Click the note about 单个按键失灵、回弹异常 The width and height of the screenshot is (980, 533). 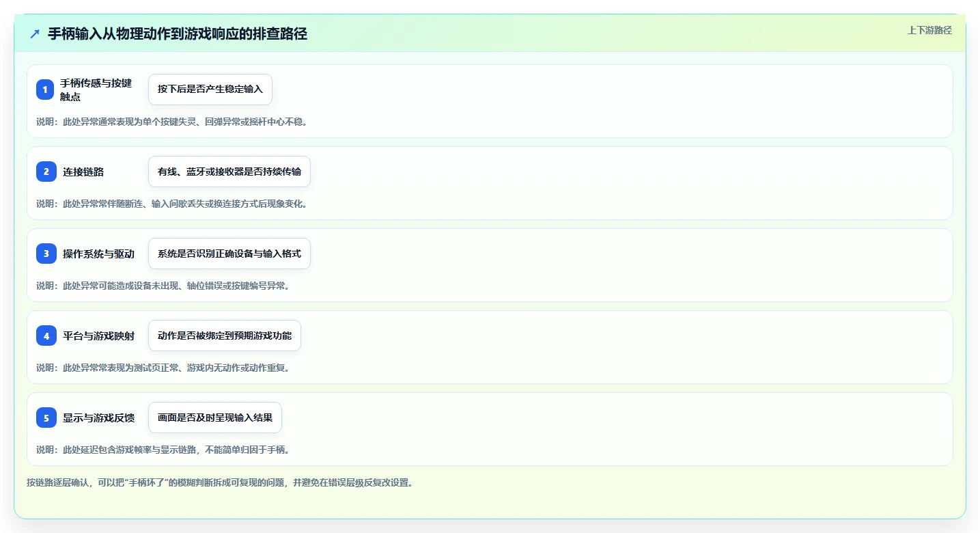coord(171,122)
